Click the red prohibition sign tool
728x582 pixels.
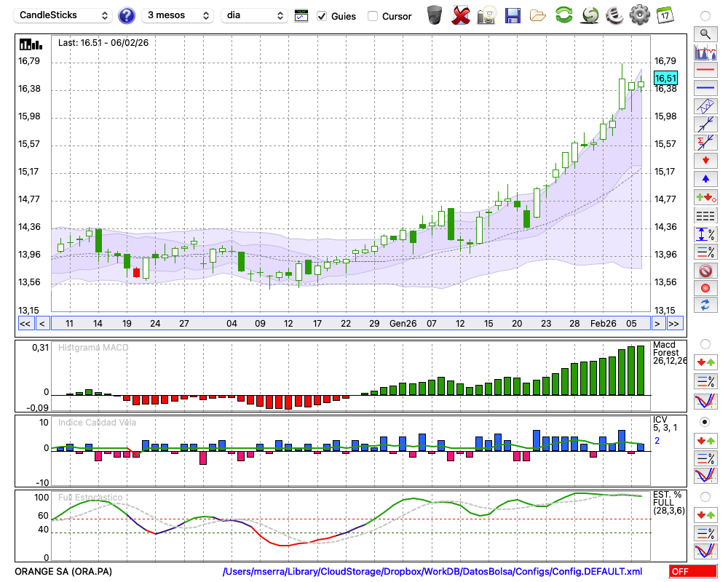(x=705, y=271)
